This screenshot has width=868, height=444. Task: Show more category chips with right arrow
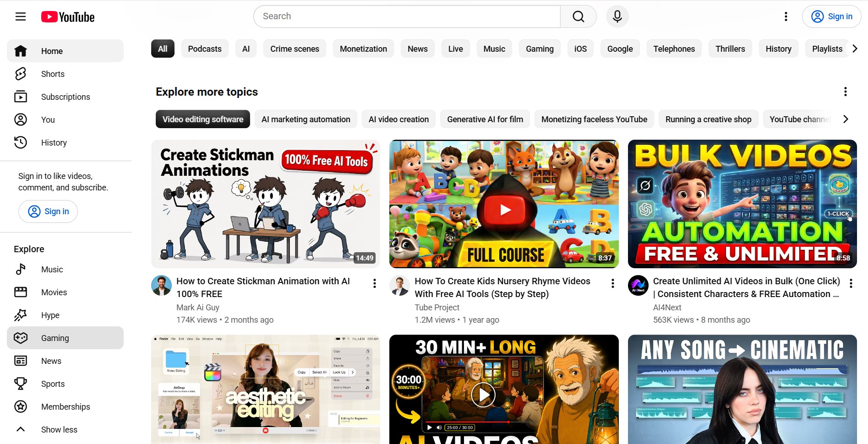click(855, 49)
